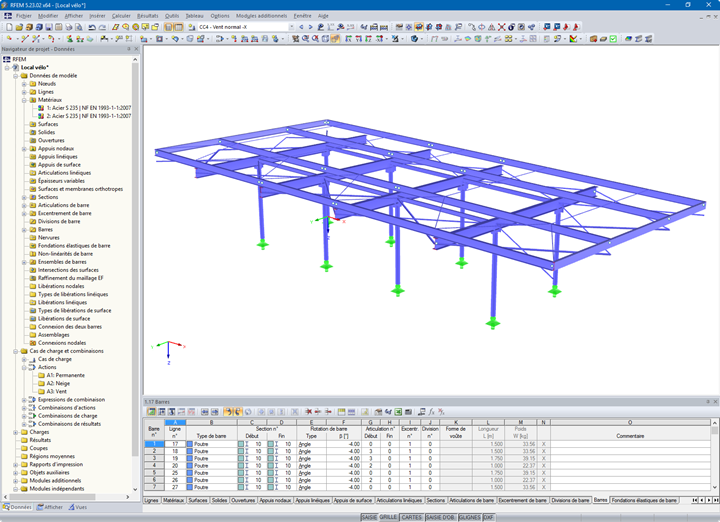Screen dimensions: 720x522
Task: Collapse Cas de charge et combinaisons
Action: 16,351
